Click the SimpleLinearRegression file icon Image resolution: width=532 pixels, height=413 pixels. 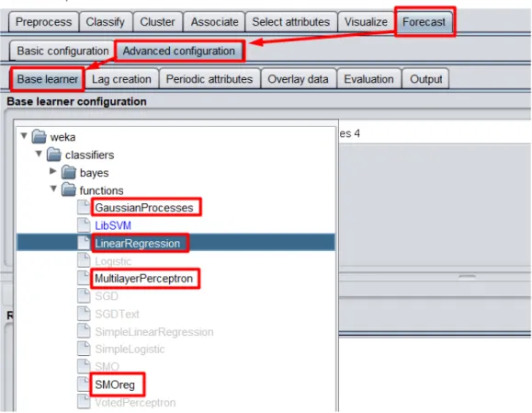(84, 331)
